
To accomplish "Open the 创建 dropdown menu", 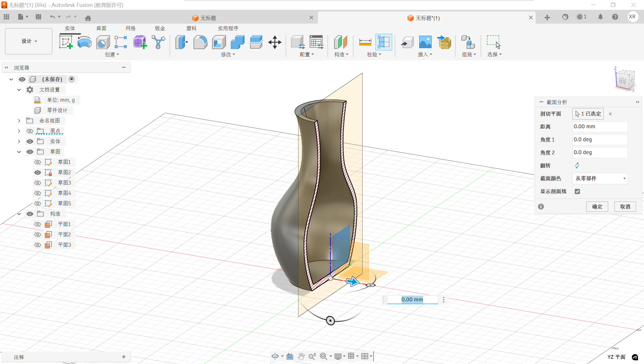I will 112,54.
